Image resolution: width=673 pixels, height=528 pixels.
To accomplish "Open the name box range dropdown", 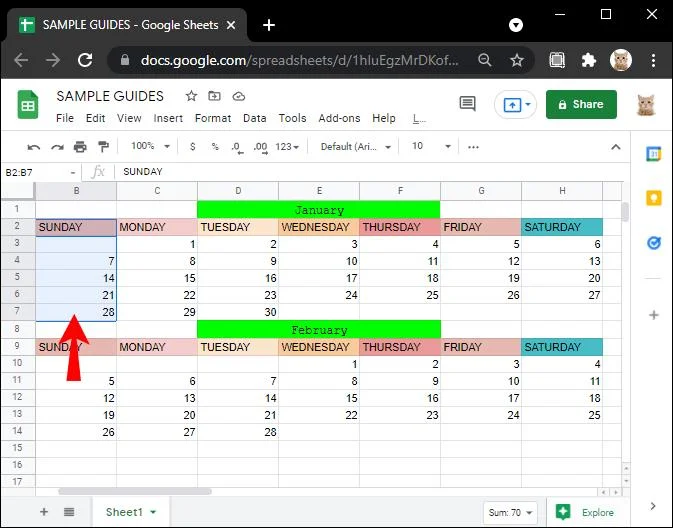I will (73, 173).
